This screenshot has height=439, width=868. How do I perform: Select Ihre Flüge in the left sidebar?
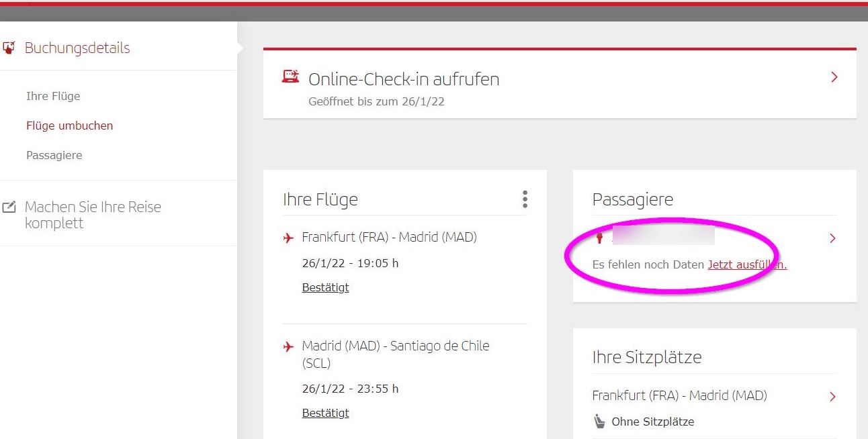(53, 96)
